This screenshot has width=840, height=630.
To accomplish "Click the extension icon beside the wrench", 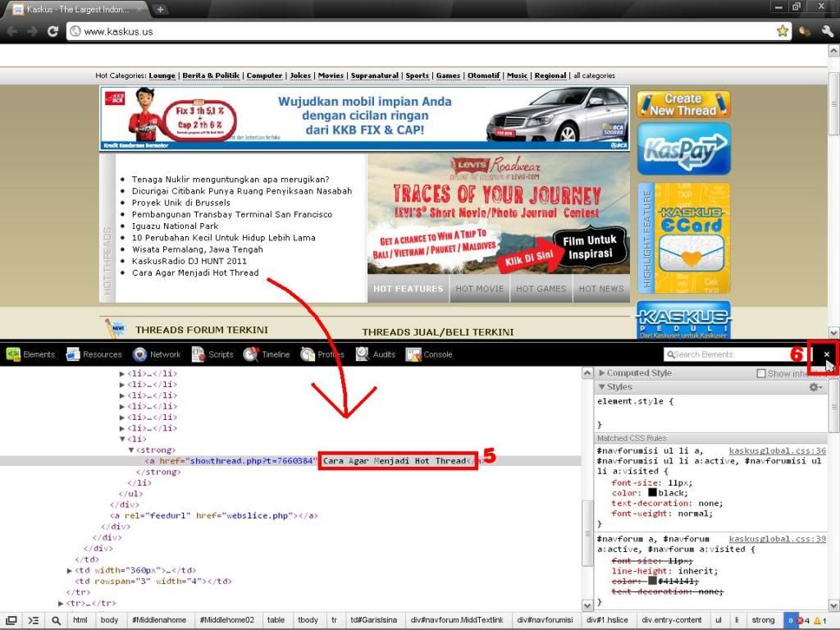I will coord(805,31).
